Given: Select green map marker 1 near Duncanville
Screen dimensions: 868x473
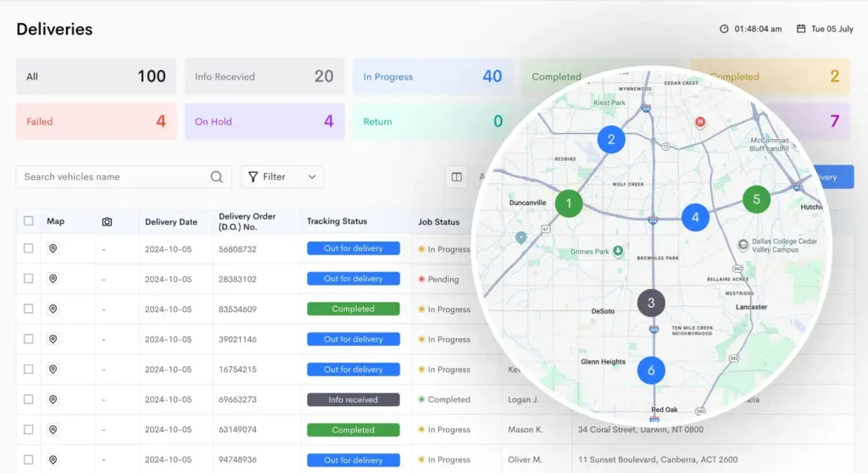Looking at the screenshot, I should pos(569,203).
